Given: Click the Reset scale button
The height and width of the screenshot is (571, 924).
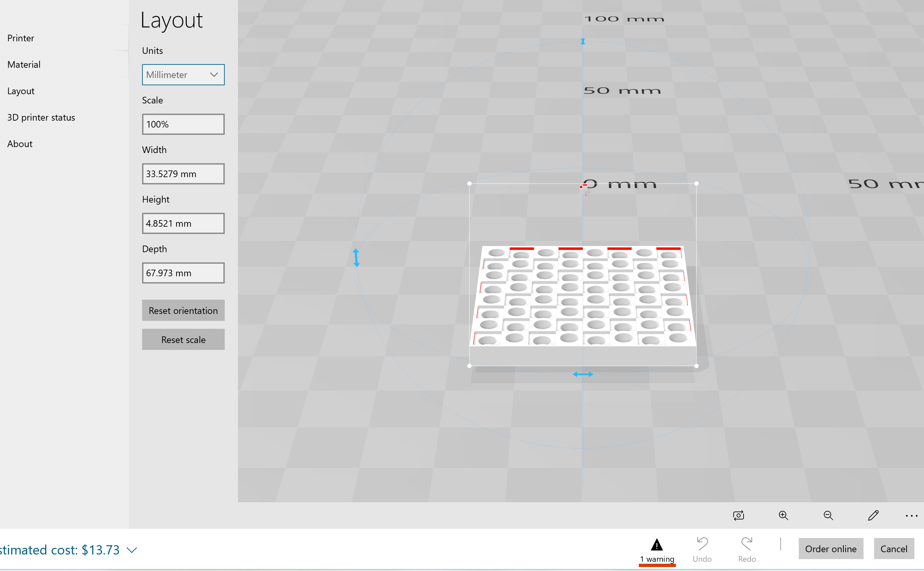Looking at the screenshot, I should tap(183, 339).
